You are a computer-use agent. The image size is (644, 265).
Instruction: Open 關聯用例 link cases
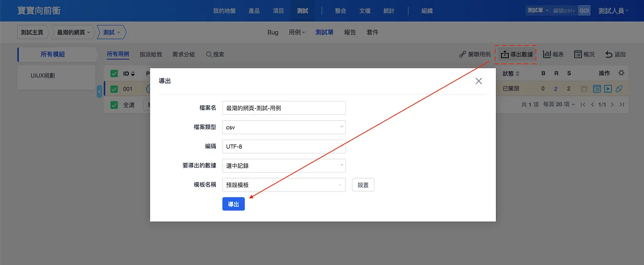point(475,54)
